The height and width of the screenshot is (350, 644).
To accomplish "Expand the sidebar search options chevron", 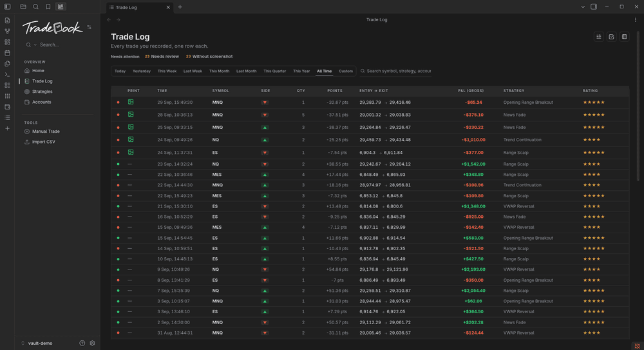I will click(35, 45).
